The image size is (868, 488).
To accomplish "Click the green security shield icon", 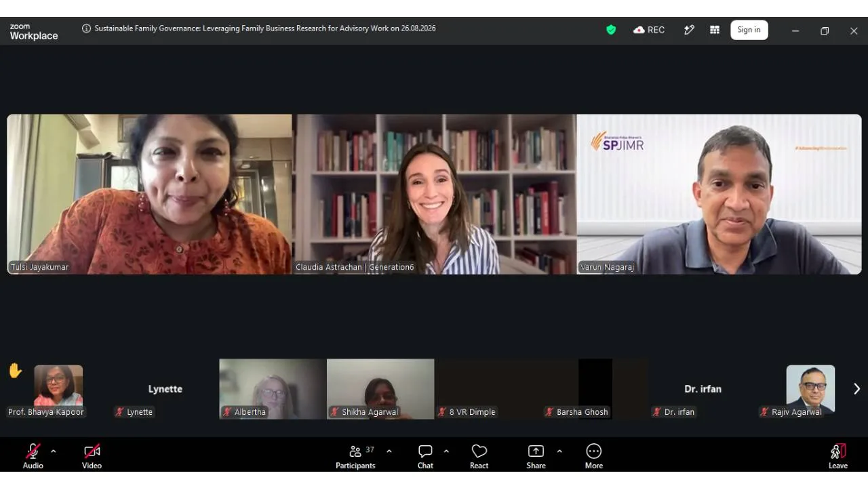I will tap(611, 30).
